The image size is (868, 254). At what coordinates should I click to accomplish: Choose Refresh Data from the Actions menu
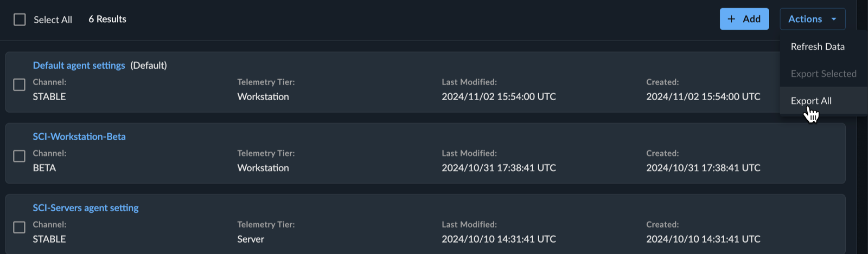point(818,47)
